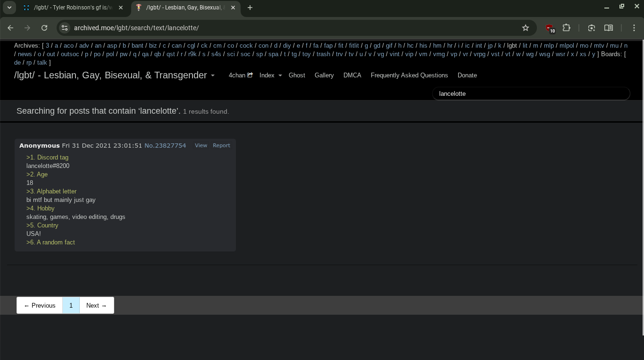Switch to the Tyler Robinson's gf tab

[x=73, y=8]
